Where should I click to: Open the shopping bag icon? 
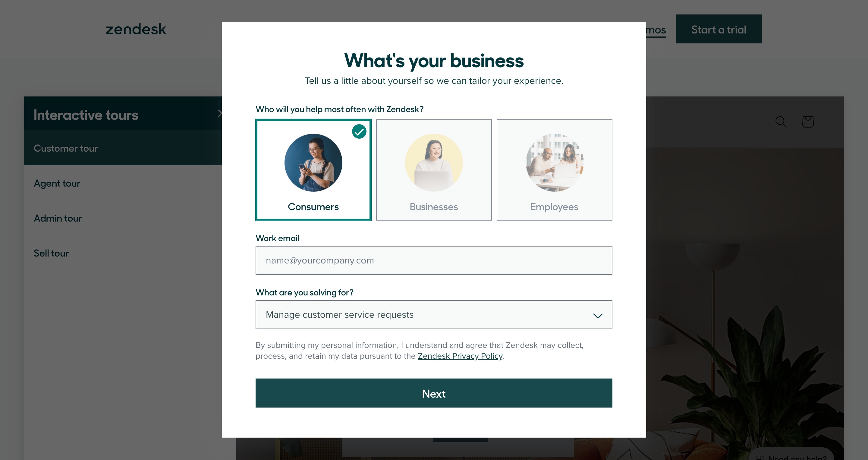(x=808, y=122)
